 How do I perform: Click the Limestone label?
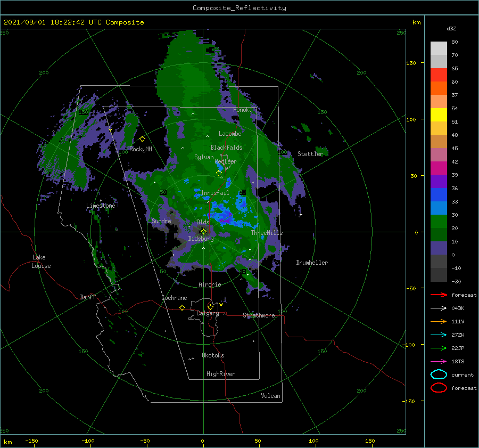pos(101,206)
